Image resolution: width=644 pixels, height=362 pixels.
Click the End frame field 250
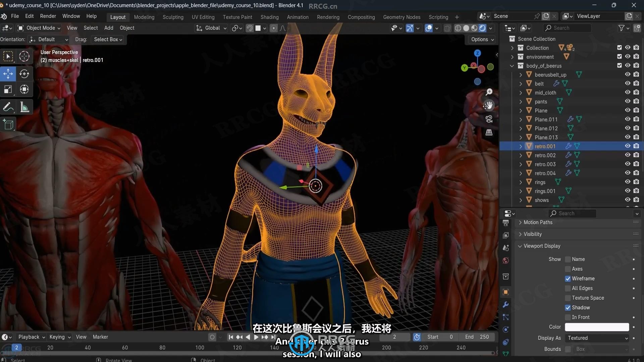coord(477,337)
